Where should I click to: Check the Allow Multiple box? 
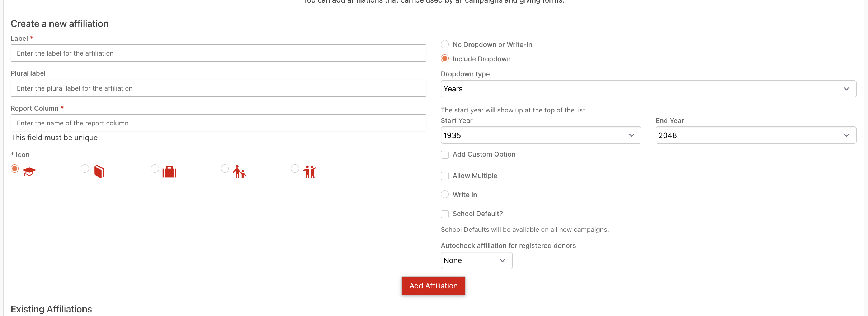pyautogui.click(x=445, y=176)
